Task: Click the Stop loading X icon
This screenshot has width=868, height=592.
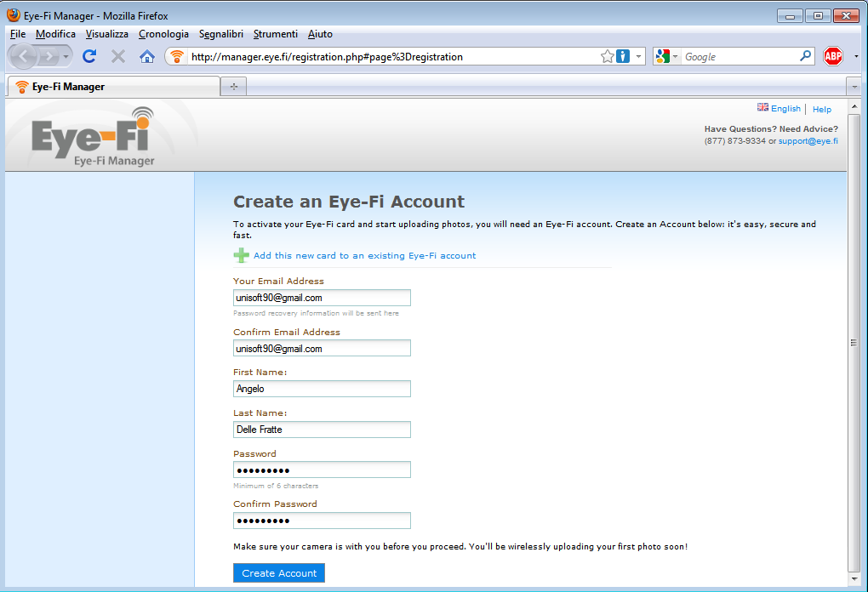Action: click(118, 56)
